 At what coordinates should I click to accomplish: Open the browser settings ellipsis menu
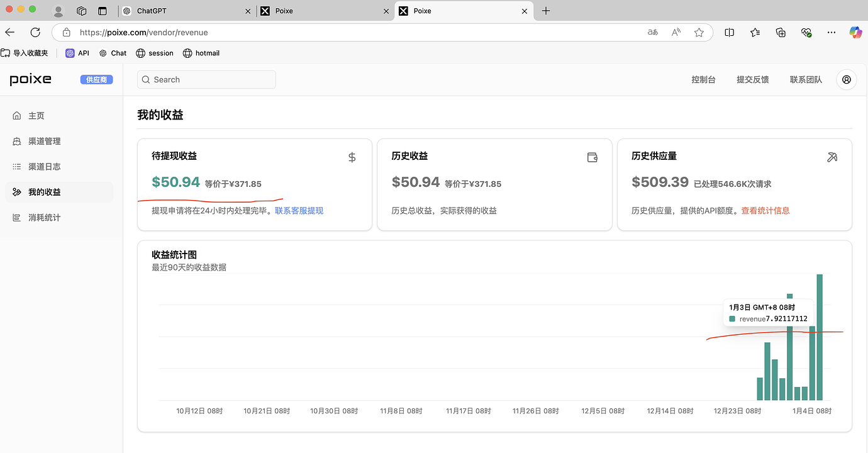(832, 32)
